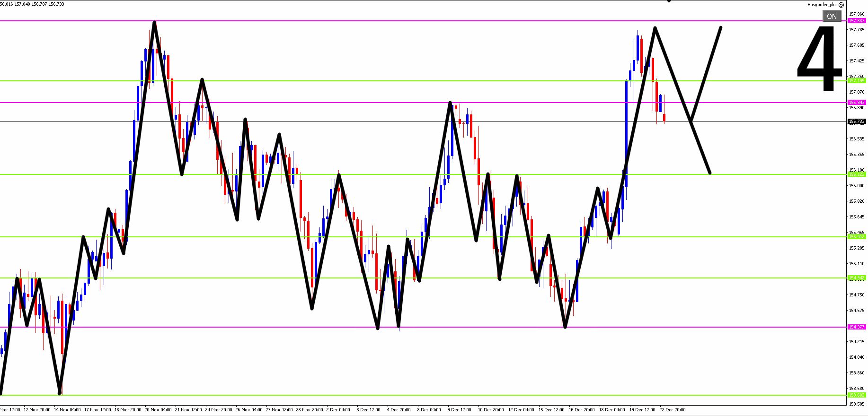Image resolution: width=868 pixels, height=416 pixels.
Task: Click the magenta 157.883 price label
Action: [x=857, y=21]
